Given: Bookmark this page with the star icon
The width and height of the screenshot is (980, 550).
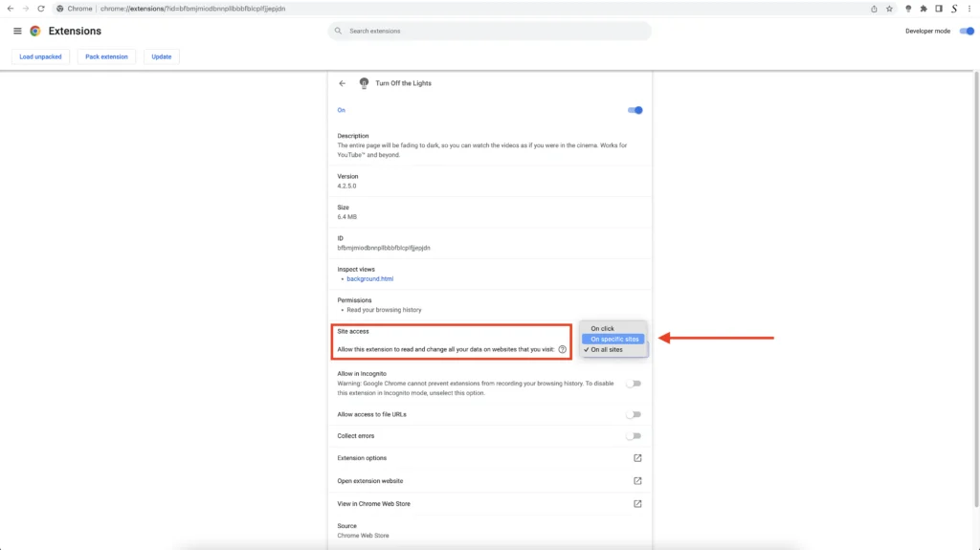Looking at the screenshot, I should pos(889,9).
